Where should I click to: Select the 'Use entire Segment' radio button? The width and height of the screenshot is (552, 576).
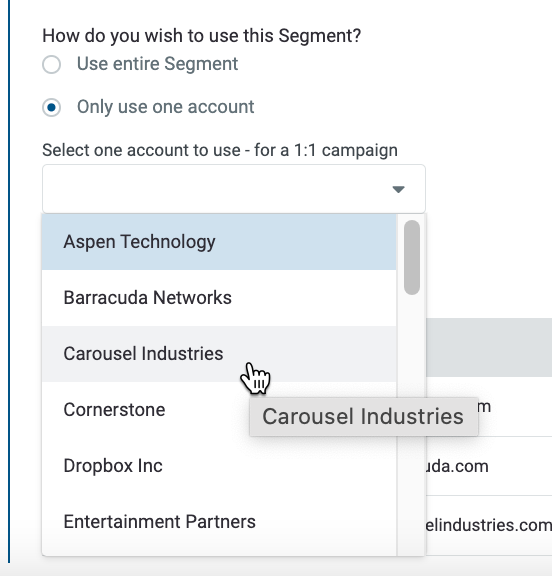pos(51,65)
